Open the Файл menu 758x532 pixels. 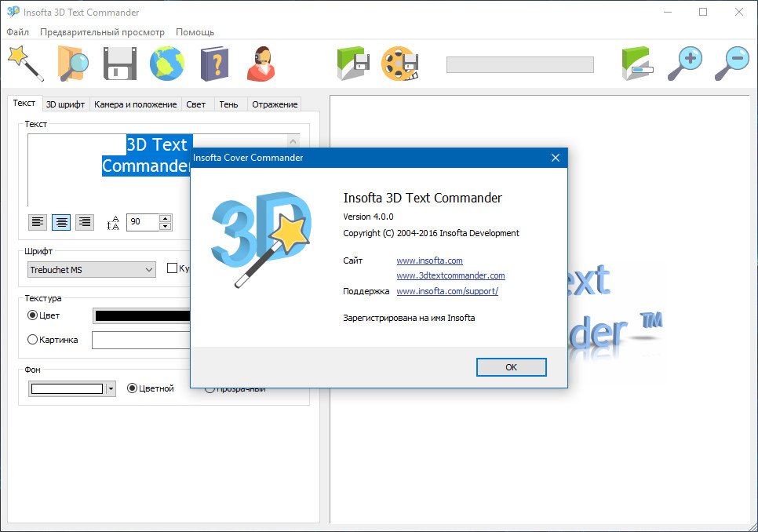tap(18, 32)
